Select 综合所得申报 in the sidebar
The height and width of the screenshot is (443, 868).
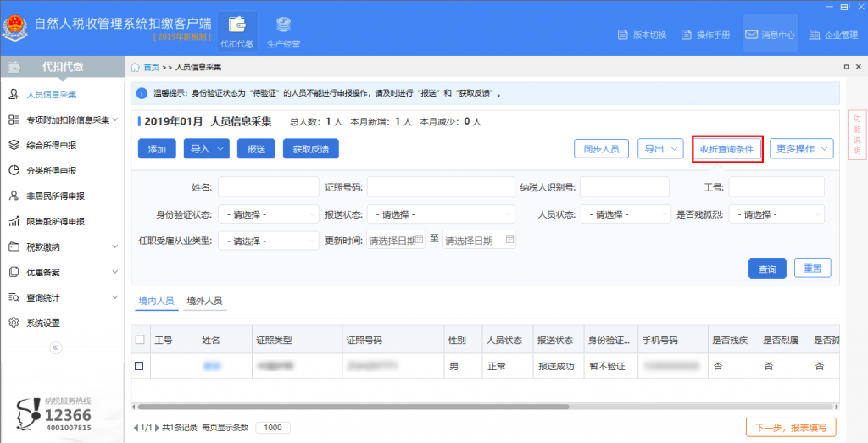(x=52, y=145)
